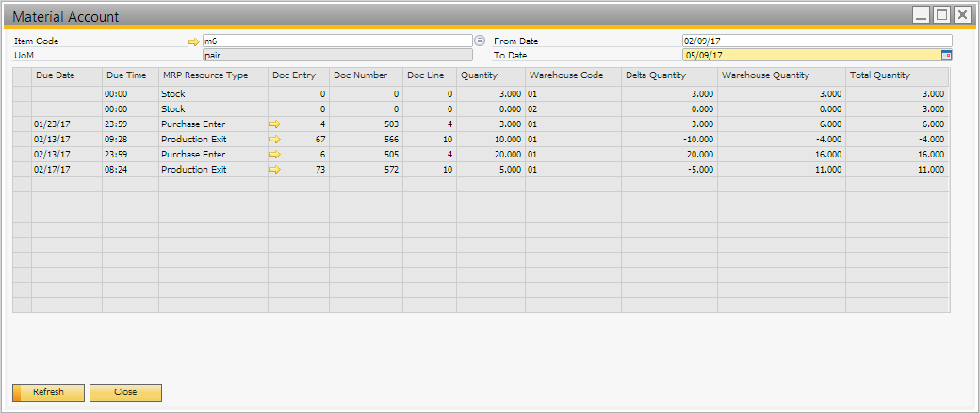This screenshot has width=980, height=414.
Task: Focus the To Date field
Action: point(810,55)
